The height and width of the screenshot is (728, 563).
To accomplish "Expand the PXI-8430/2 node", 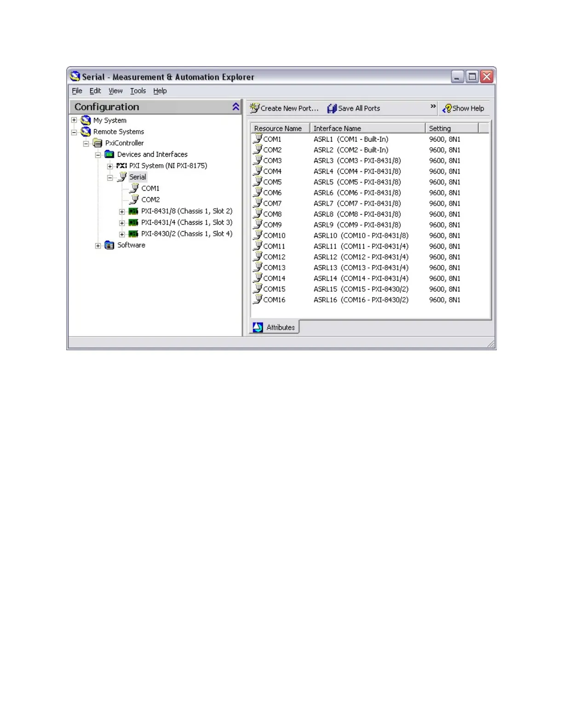I will (122, 234).
